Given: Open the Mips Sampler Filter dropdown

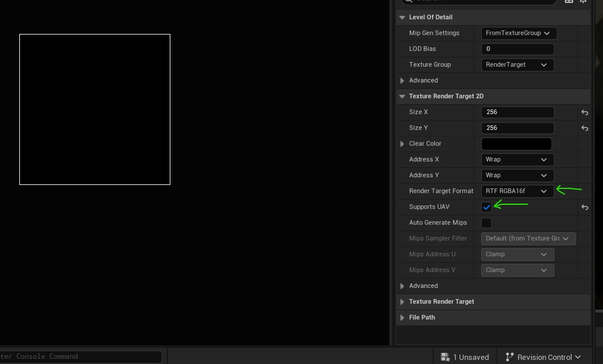Looking at the screenshot, I should click(528, 239).
